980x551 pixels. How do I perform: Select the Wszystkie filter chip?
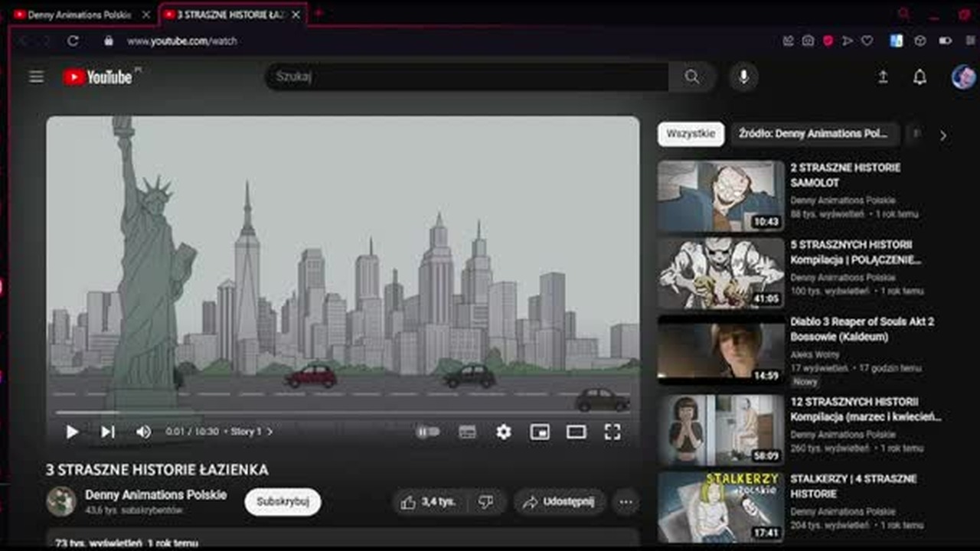[691, 134]
